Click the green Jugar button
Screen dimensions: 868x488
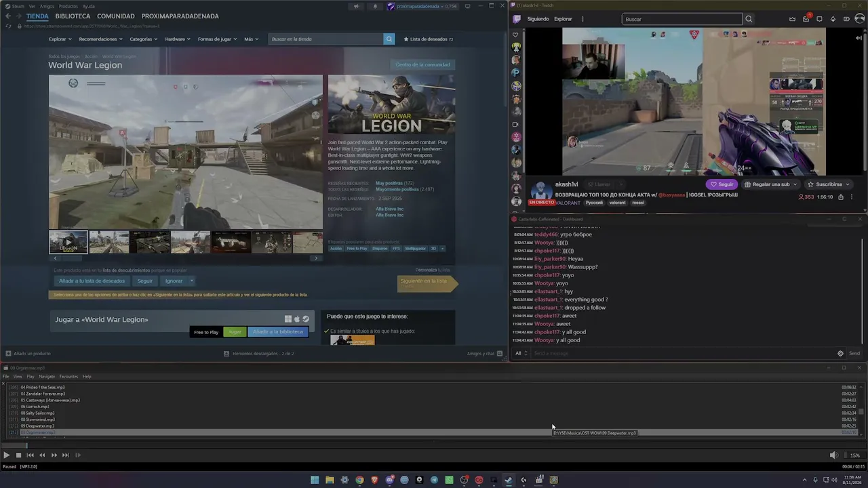235,332
